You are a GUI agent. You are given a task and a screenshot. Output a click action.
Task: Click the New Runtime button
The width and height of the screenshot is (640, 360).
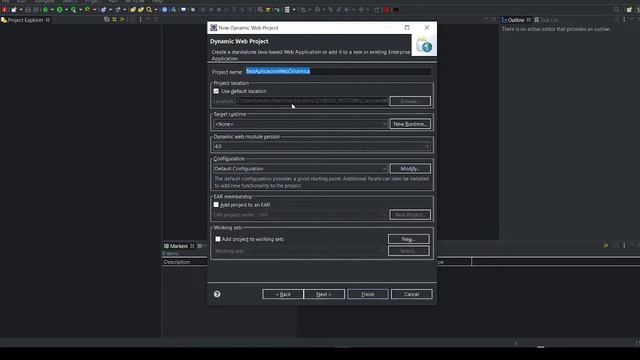(410, 124)
